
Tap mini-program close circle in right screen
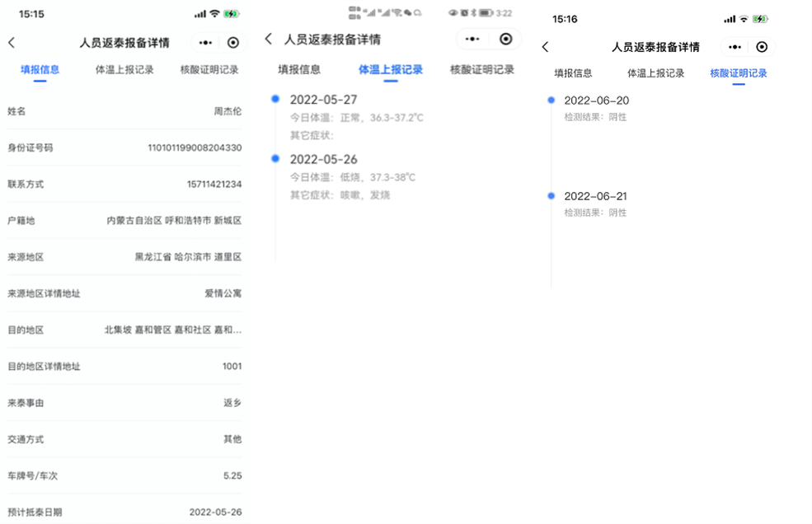[x=761, y=47]
